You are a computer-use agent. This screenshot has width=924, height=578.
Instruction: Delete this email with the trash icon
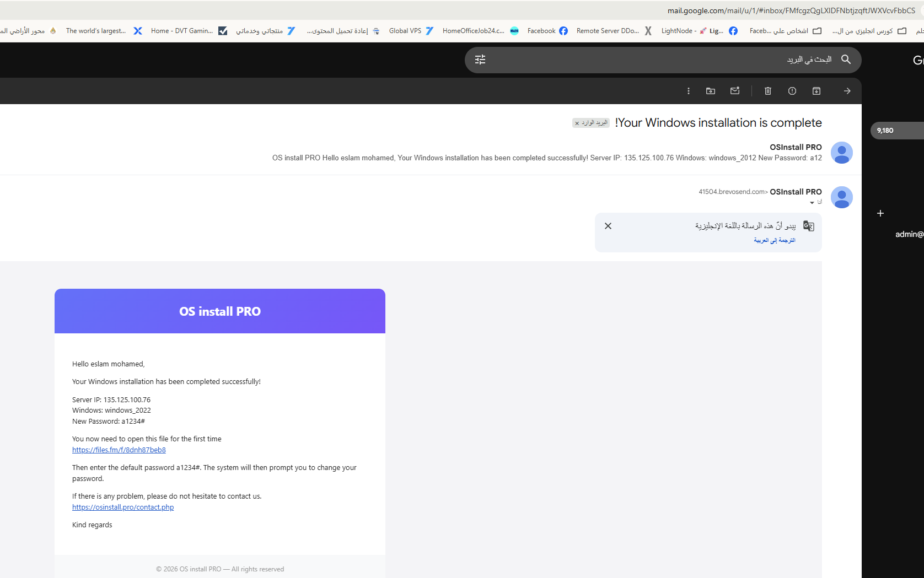767,91
